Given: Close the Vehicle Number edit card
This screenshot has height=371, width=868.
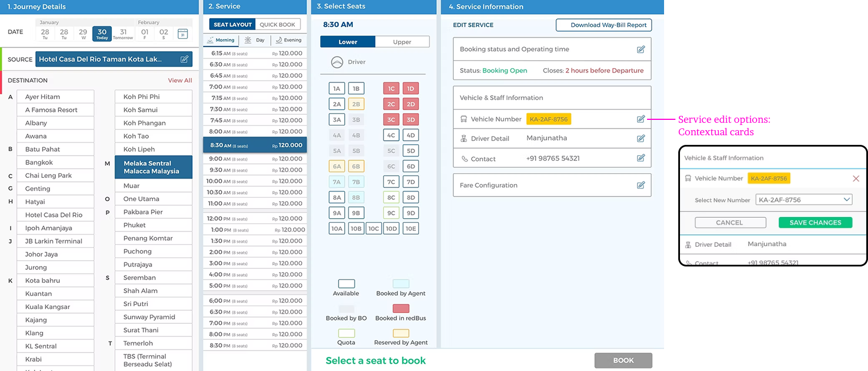Looking at the screenshot, I should pos(856,178).
